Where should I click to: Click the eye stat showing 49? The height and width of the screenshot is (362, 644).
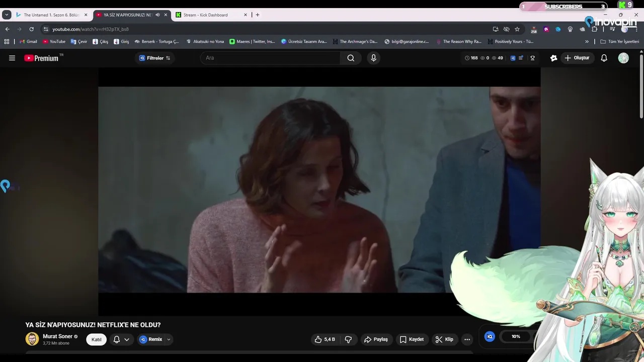pos(498,58)
